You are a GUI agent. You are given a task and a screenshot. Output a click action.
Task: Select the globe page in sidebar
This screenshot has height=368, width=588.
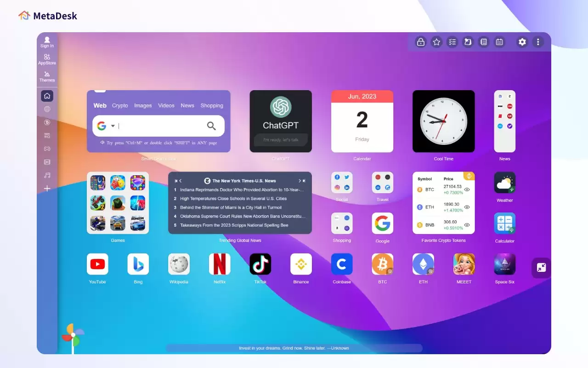pos(47,109)
